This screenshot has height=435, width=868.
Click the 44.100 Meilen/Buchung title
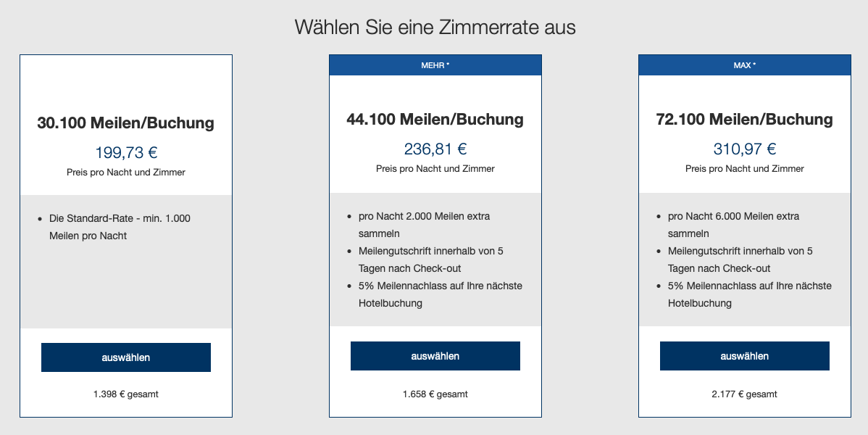(x=435, y=120)
